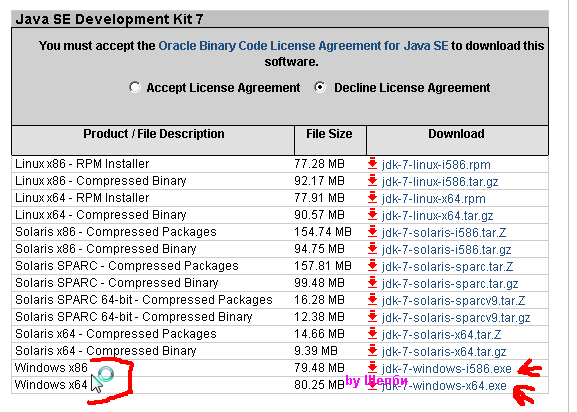This screenshot has height=412, width=577.
Task: Click download arrow icon for jdk-7-solaris-sparcv9.tar.gz
Action: [372, 316]
